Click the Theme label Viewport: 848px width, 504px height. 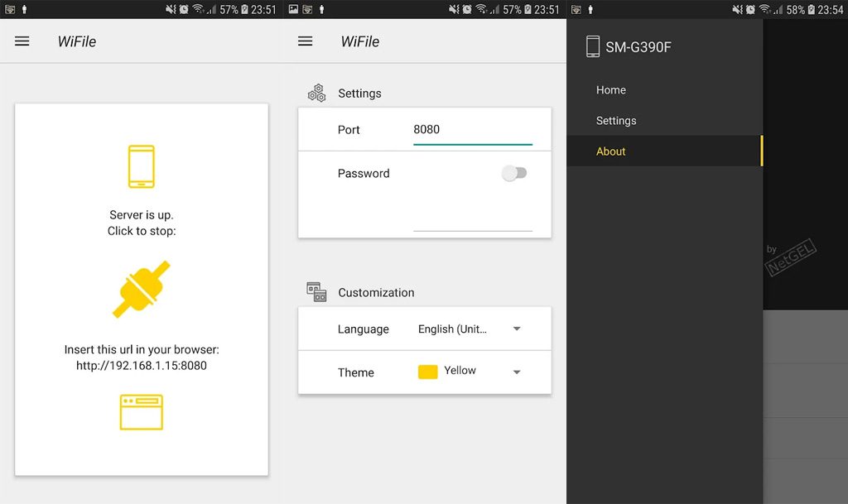tap(355, 372)
